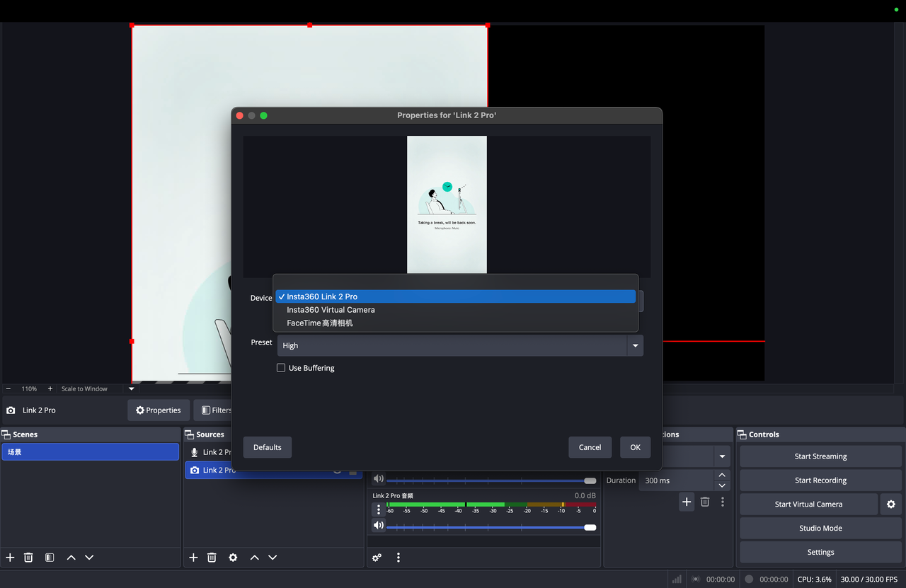Open virtual camera settings gear
This screenshot has height=588, width=906.
click(891, 505)
